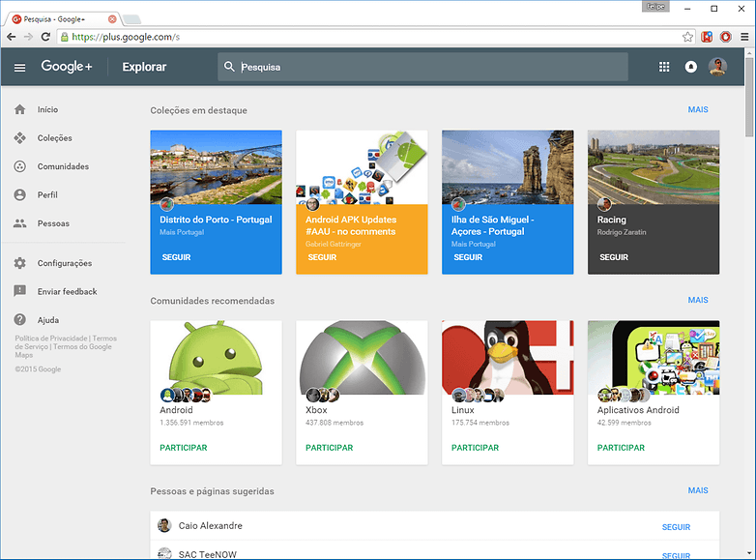The width and height of the screenshot is (756, 560).
Task: Open the profile avatar menu
Action: (x=717, y=67)
